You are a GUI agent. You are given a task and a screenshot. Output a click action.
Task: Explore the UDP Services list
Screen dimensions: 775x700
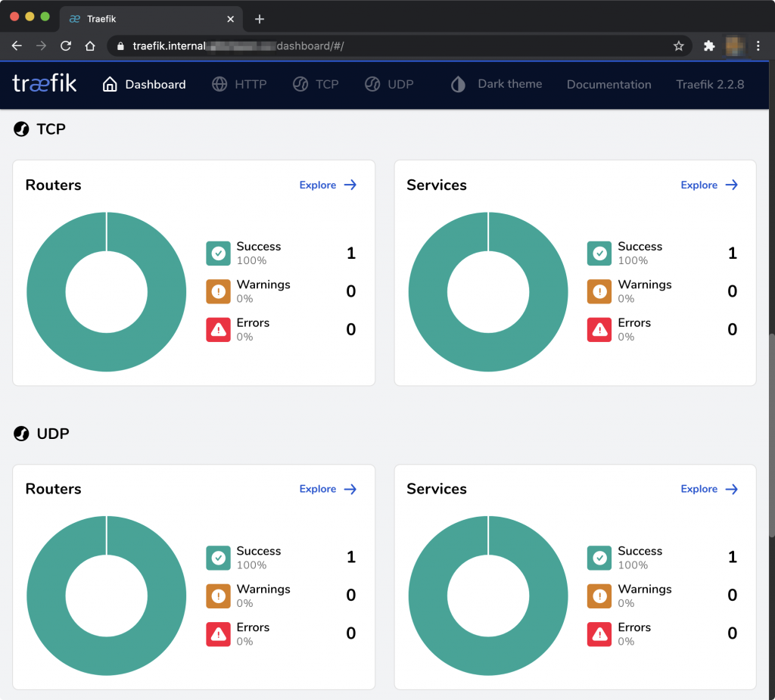[709, 490]
